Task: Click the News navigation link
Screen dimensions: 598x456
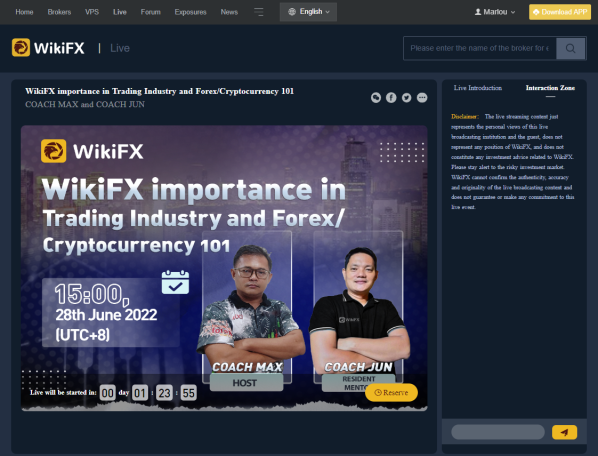Action: click(x=229, y=12)
